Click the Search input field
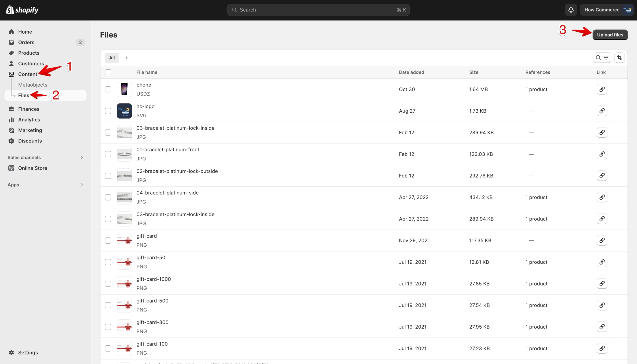The width and height of the screenshot is (637, 364). (318, 10)
